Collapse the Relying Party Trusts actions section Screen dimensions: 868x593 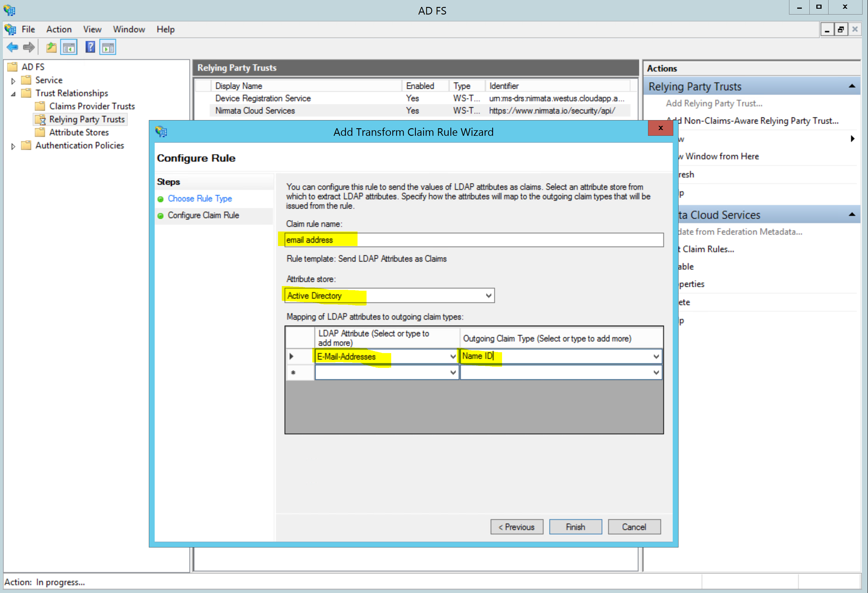point(852,86)
